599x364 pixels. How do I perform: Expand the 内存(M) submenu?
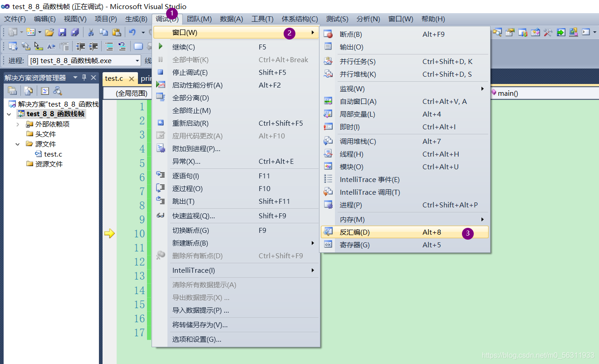tap(406, 219)
